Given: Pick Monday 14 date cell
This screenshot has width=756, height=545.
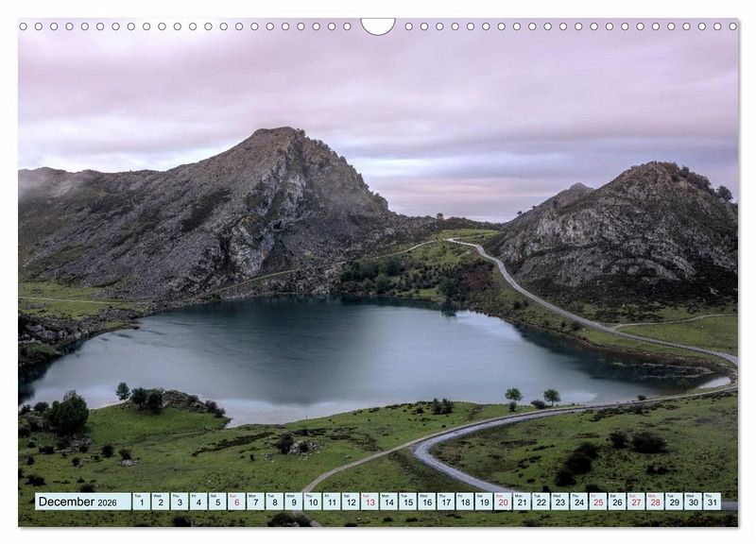Looking at the screenshot, I should [388, 502].
